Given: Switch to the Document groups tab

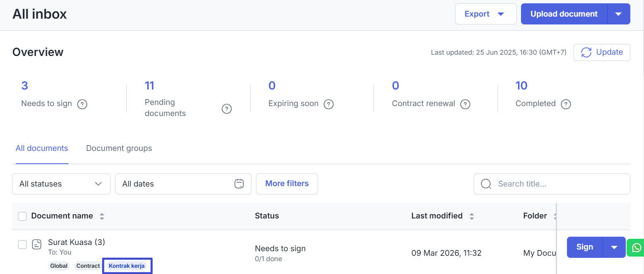Looking at the screenshot, I should point(119,148).
